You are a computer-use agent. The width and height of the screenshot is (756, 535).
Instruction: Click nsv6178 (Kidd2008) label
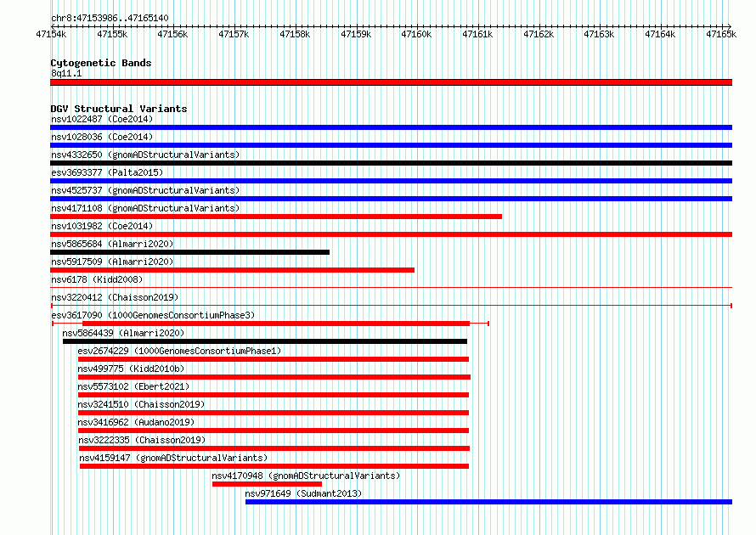[x=97, y=279]
